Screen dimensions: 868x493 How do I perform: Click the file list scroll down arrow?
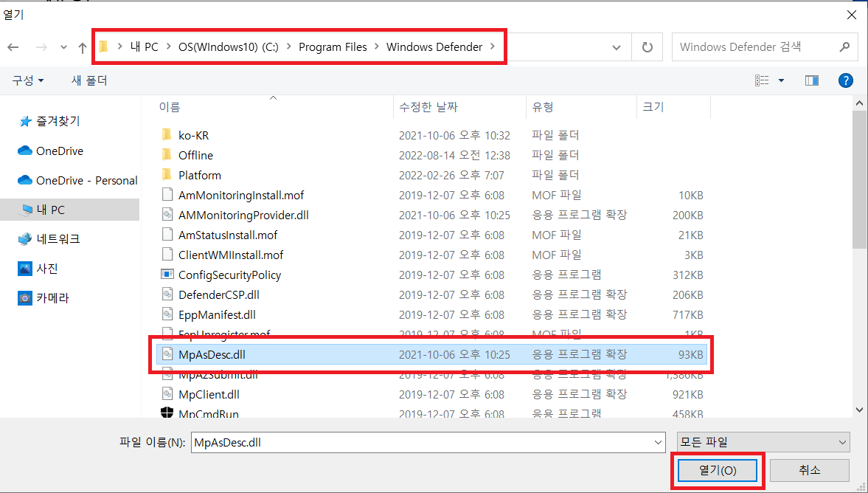pos(859,410)
